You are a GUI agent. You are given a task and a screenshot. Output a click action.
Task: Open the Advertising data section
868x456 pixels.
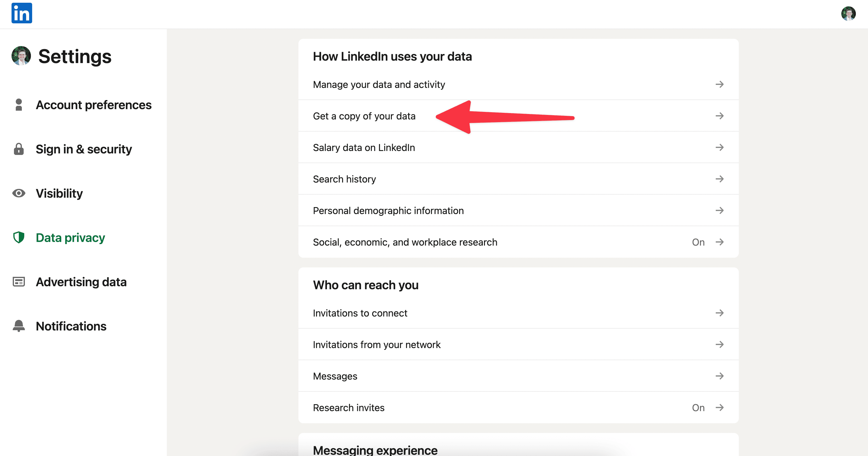click(81, 282)
